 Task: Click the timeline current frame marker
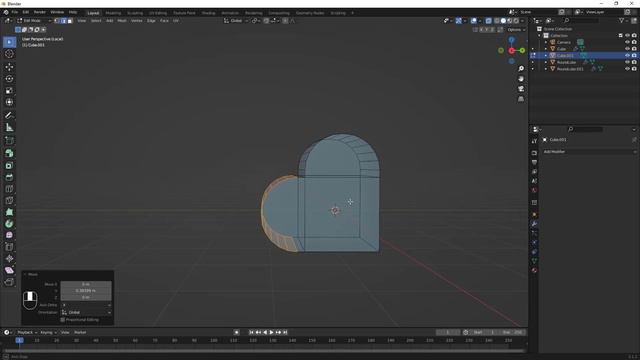(x=19, y=340)
